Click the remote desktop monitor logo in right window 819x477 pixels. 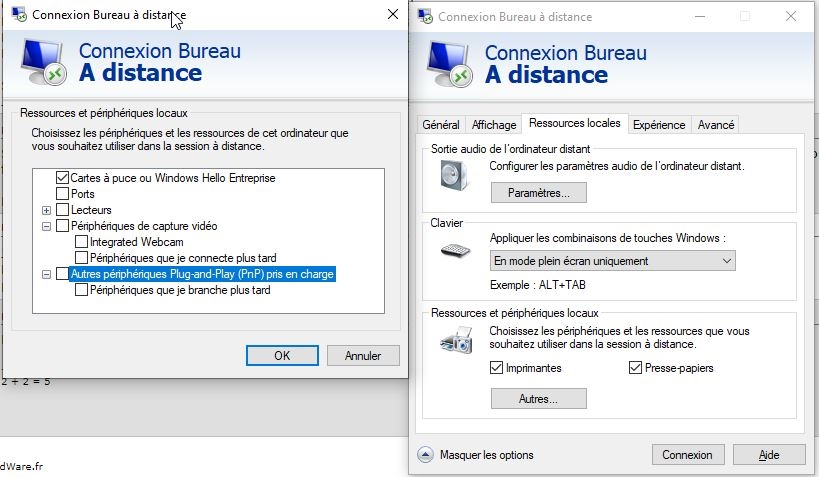coord(449,64)
